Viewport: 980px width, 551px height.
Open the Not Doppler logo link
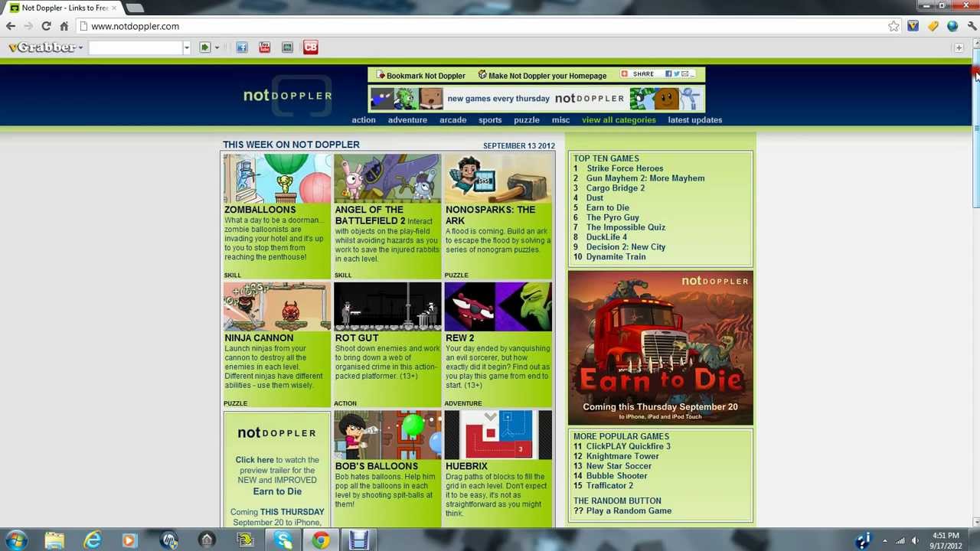[287, 96]
